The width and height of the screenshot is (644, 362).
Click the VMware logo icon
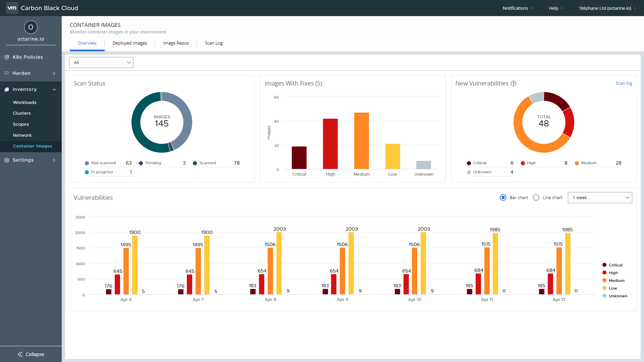pos(12,8)
